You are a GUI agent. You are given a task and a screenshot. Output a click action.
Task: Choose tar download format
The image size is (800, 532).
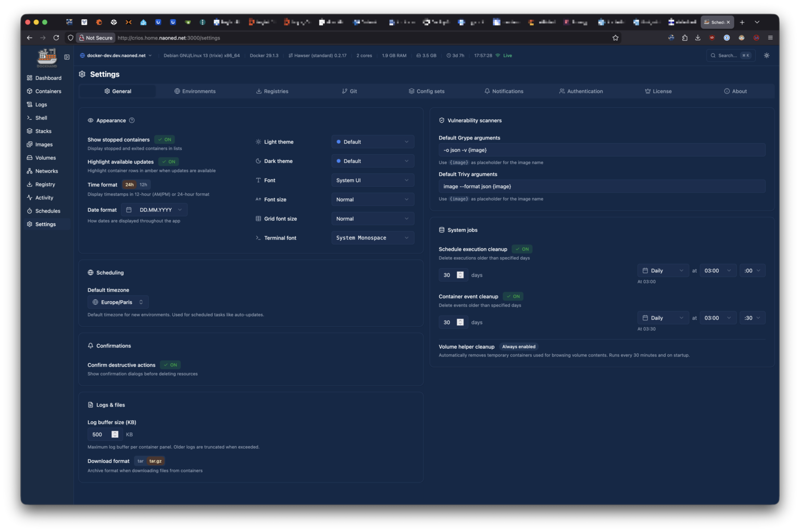140,461
